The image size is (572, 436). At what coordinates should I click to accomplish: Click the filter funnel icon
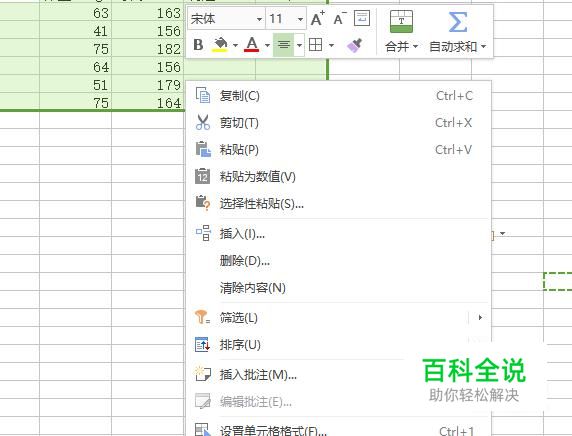(202, 317)
